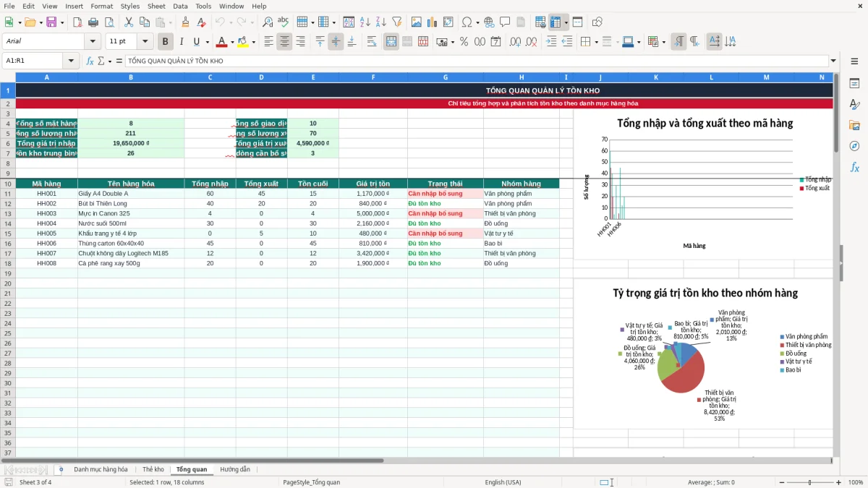Open a file with the folder icon
The width and height of the screenshot is (868, 488).
pos(30,22)
